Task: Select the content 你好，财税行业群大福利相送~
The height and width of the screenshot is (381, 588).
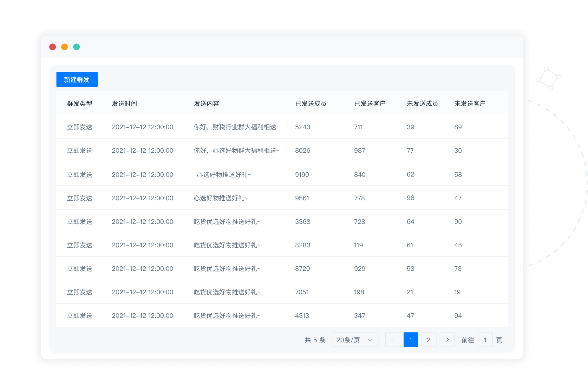Action: coord(237,127)
